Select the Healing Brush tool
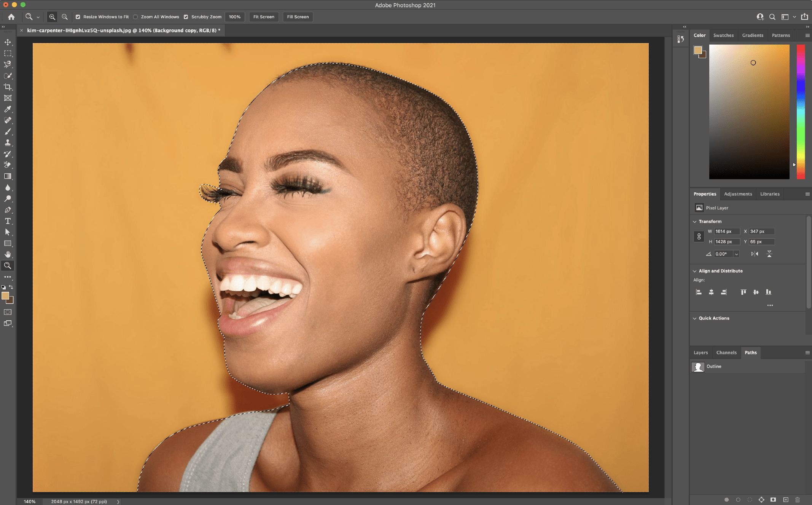 pos(8,120)
